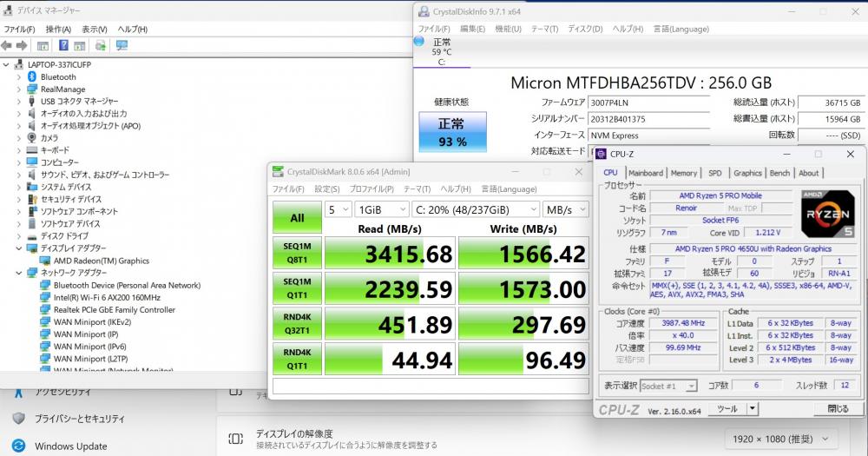Run All benchmarks in CrystalDiskMark
The image size is (868, 456).
[297, 217]
